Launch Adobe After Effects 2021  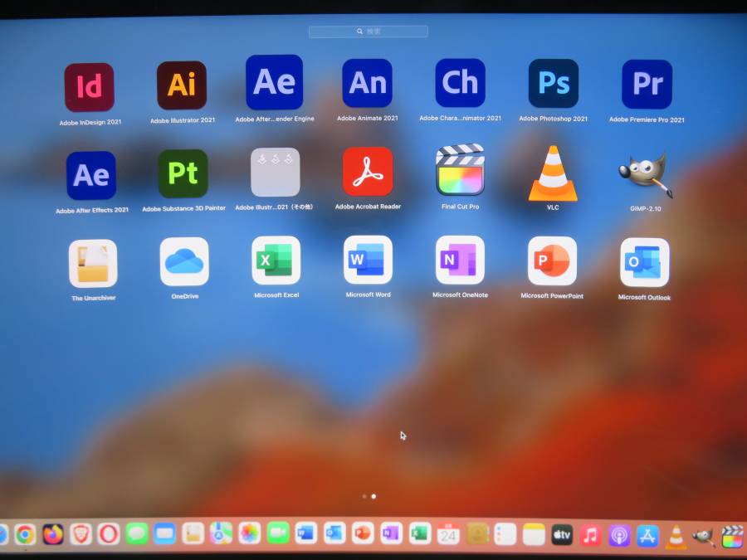[91, 175]
